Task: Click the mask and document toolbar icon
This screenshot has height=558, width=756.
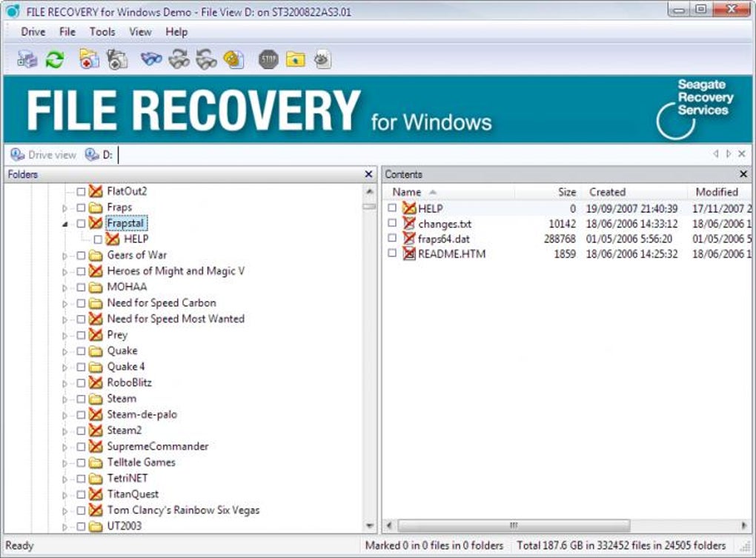Action: pos(233,60)
